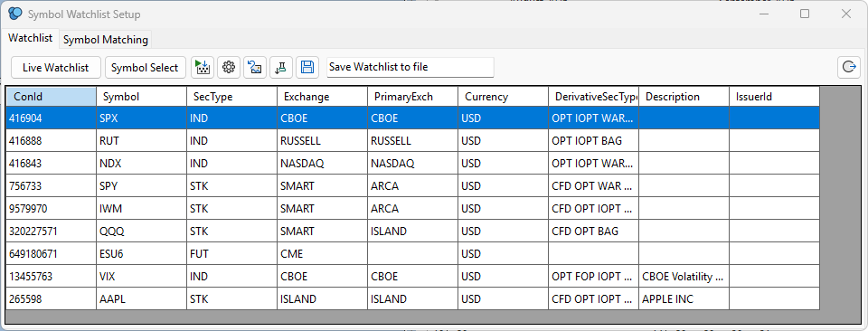Viewport: 868px width, 331px height.
Task: Click RUSSELL in the Exchange column
Action: (322, 140)
